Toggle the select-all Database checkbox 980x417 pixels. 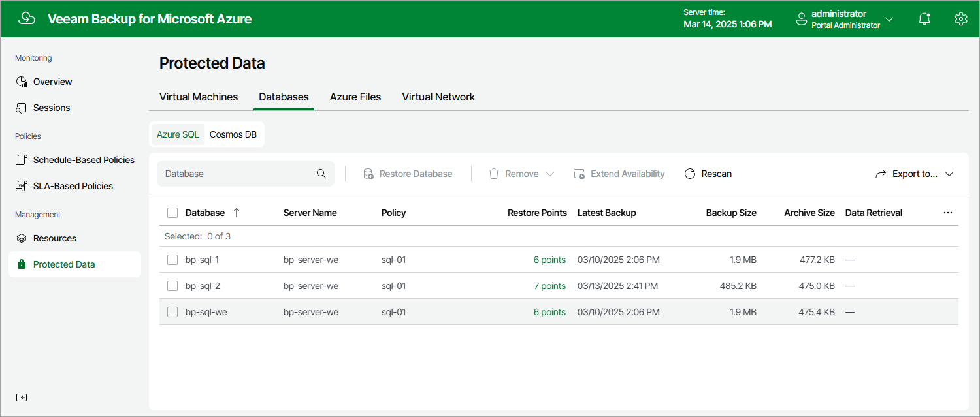[x=172, y=213]
